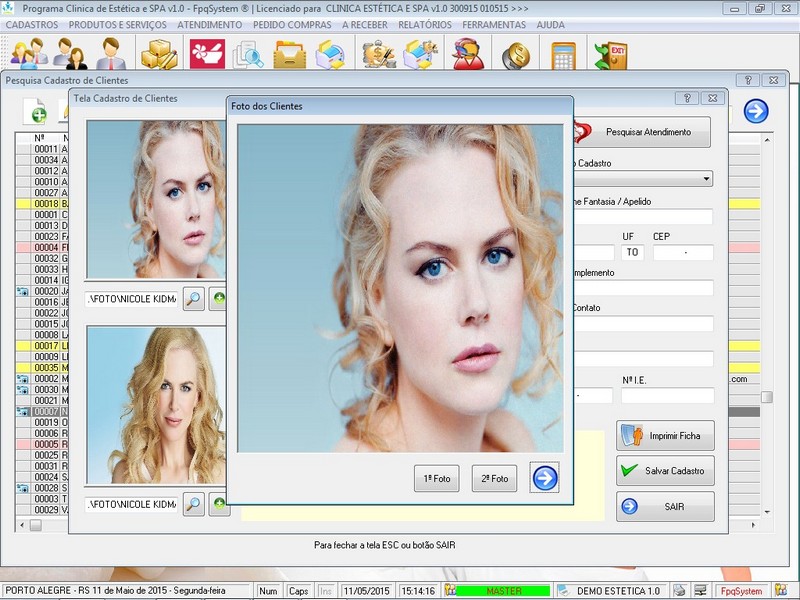
Task: Click camera icon on row 00002
Action: click(22, 379)
